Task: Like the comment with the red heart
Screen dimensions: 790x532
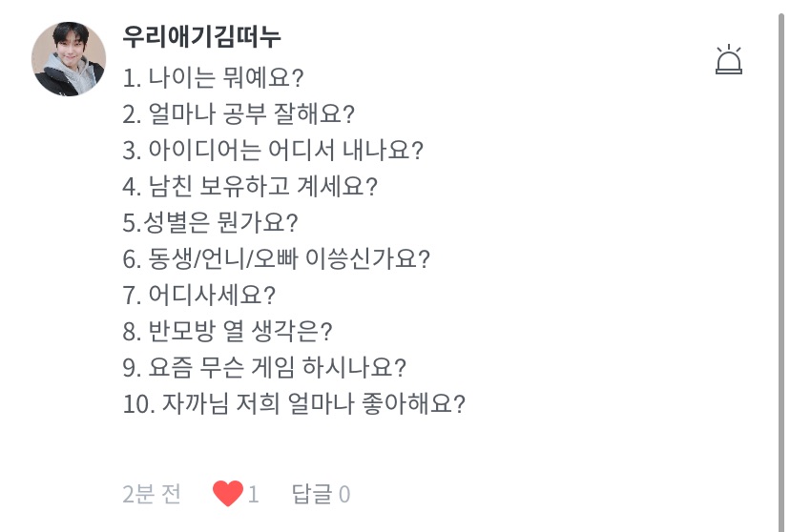Action: coord(227,494)
